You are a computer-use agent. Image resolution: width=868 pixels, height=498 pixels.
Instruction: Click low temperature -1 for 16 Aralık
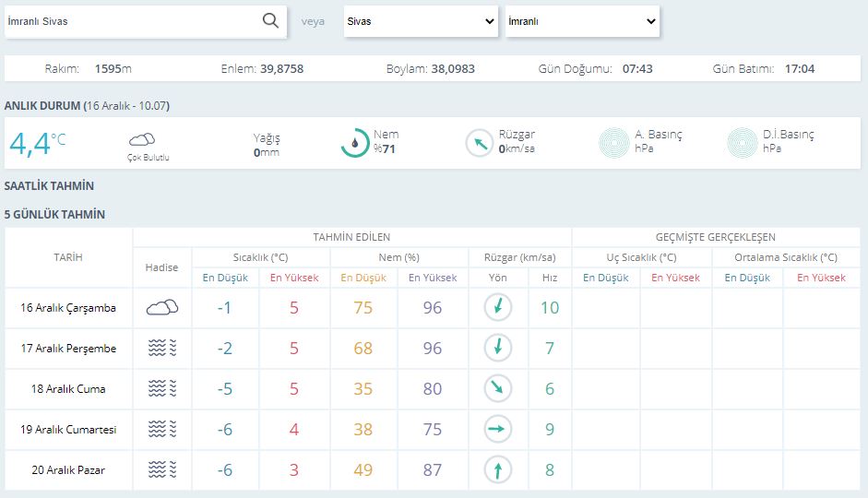[x=224, y=308]
